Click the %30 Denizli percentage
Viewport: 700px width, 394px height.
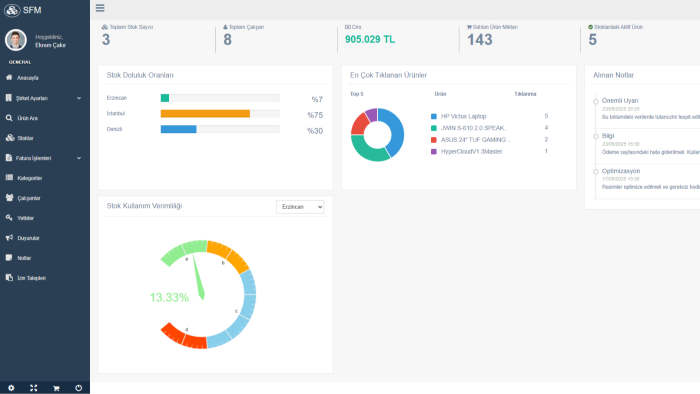315,131
